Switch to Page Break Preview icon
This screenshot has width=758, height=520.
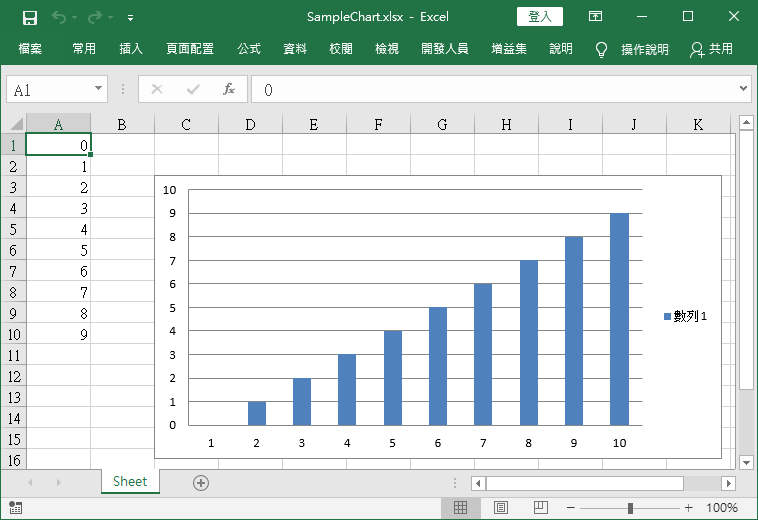point(540,507)
